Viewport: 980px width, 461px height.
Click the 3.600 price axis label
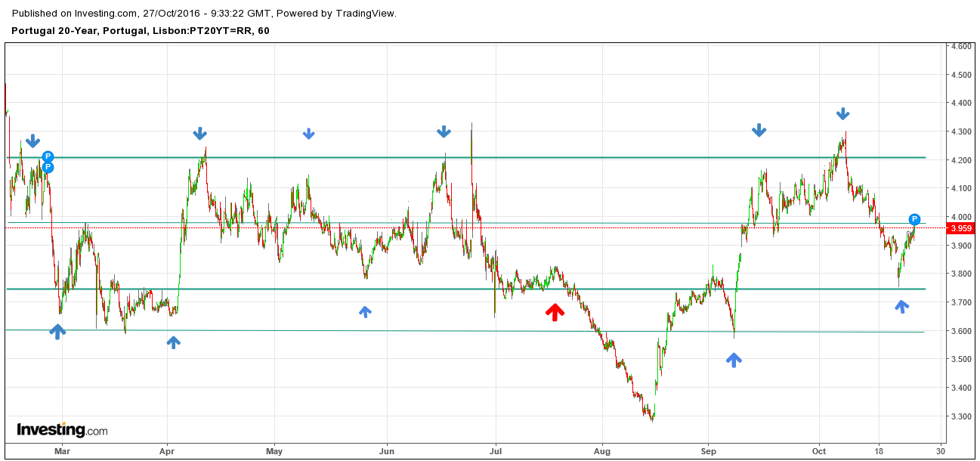point(961,331)
